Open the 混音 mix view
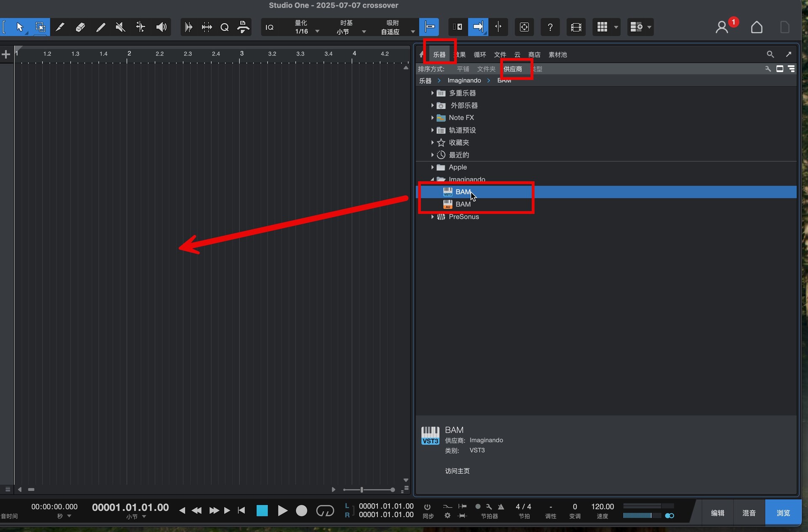 [x=749, y=513]
